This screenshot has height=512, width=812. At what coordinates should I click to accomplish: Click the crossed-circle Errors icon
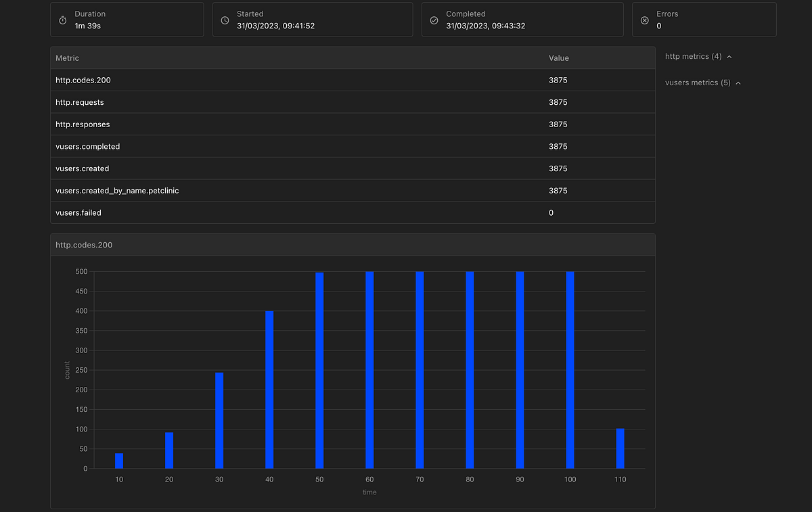point(644,20)
